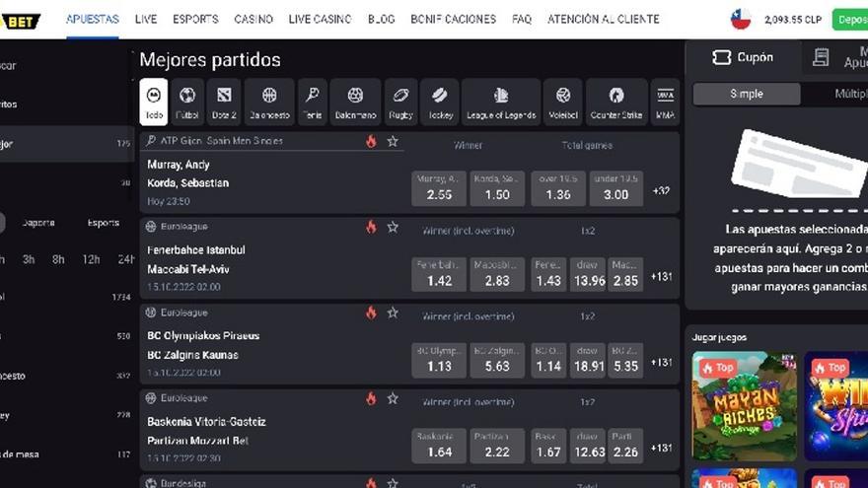The height and width of the screenshot is (488, 868).
Task: Switch coupon to Múltiple mode
Action: pyautogui.click(x=850, y=94)
